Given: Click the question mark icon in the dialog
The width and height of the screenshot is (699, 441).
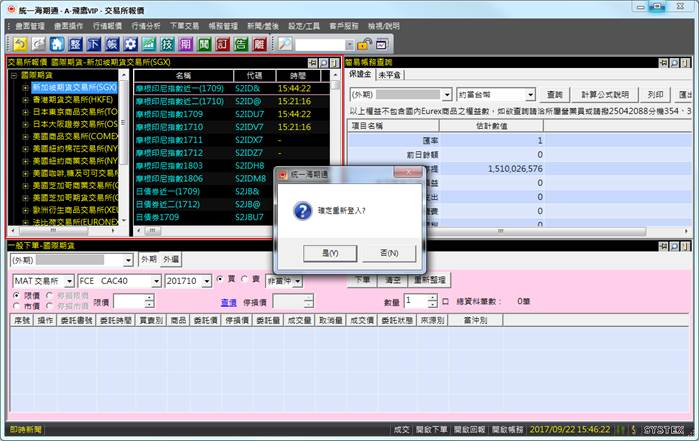Looking at the screenshot, I should point(303,210).
